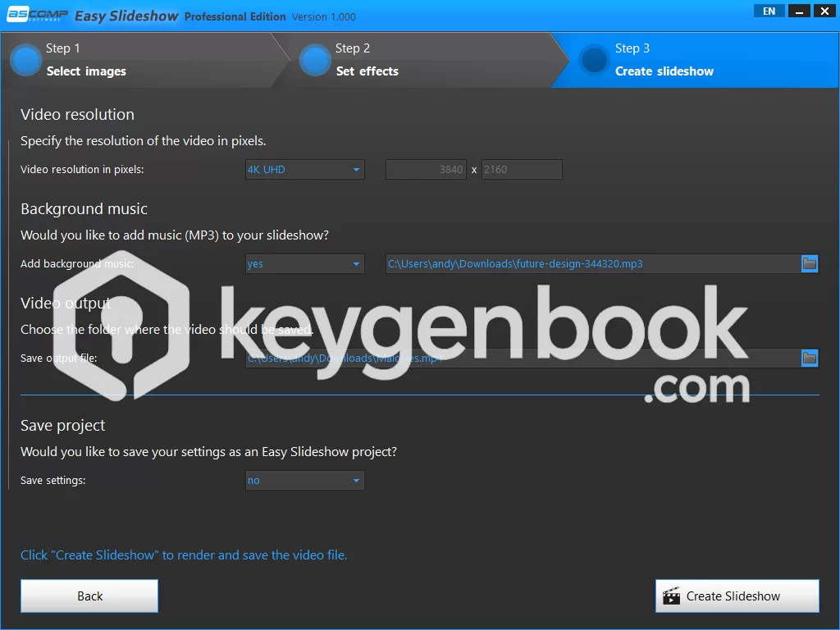Click the Easy Slideshow title in title bar
This screenshot has width=840, height=630.
click(x=126, y=16)
